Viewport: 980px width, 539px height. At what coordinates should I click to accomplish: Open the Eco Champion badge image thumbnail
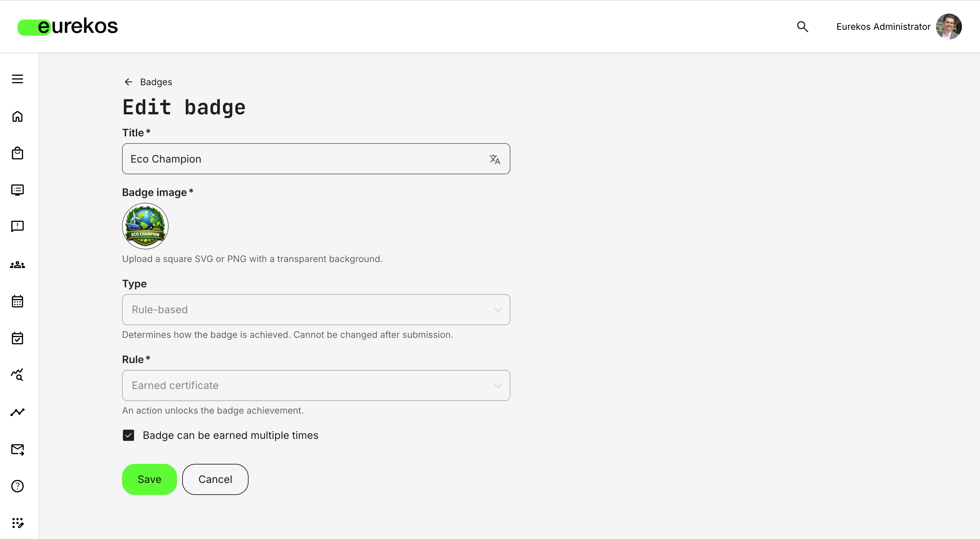(x=145, y=226)
